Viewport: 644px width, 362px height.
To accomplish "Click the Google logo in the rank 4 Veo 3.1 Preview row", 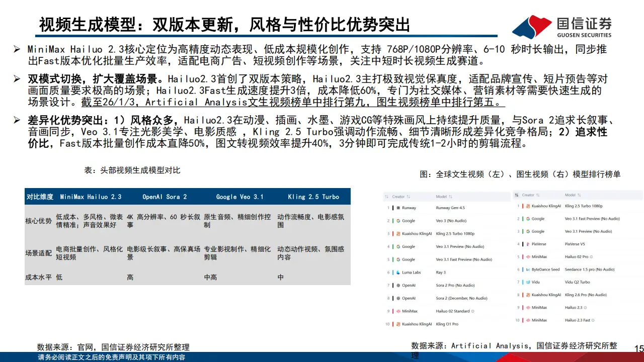I will (398, 247).
